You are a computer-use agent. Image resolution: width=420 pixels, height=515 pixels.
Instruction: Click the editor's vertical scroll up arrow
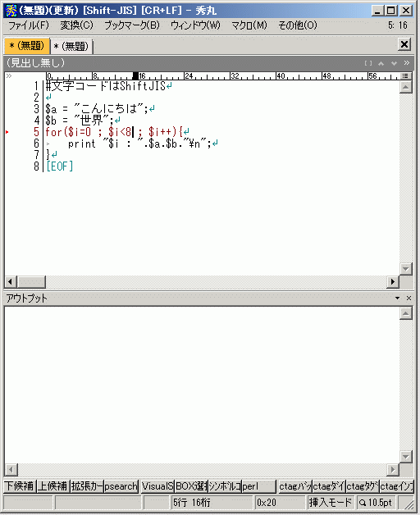[405, 87]
